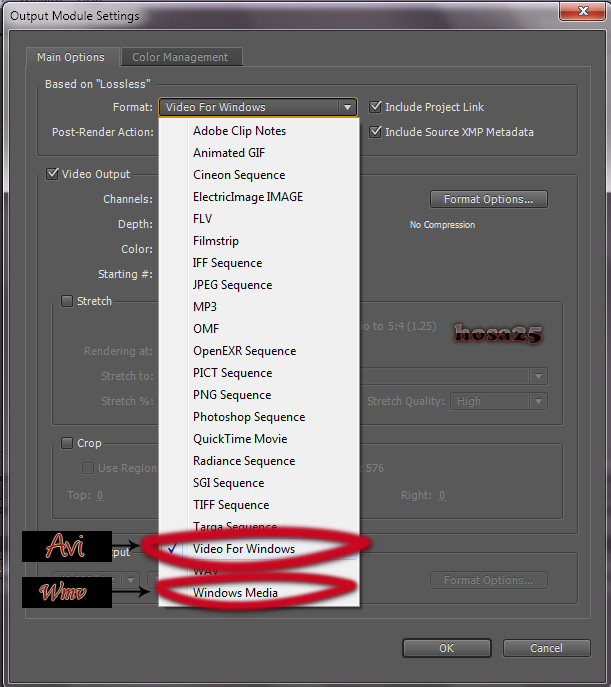611x687 pixels.
Task: Choose SGI Sequence format
Action: (259, 483)
